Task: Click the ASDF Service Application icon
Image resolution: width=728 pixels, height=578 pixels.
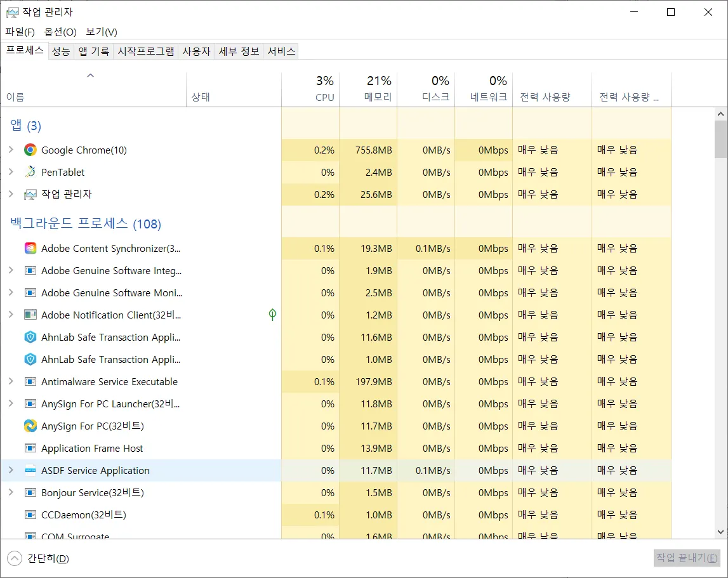Action: click(30, 470)
